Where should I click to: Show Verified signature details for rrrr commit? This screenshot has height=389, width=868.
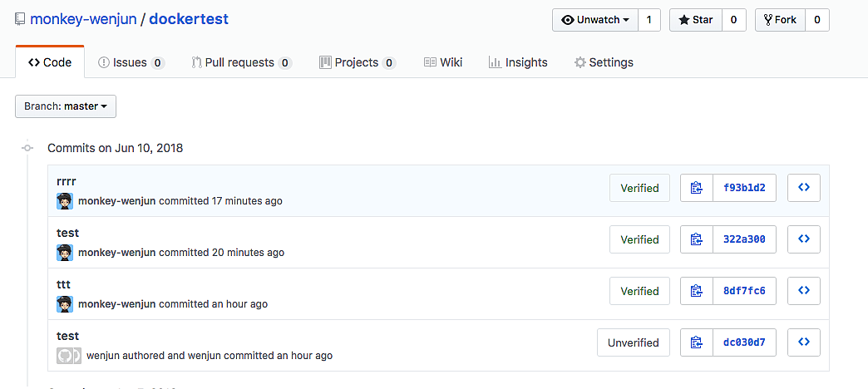pyautogui.click(x=639, y=188)
